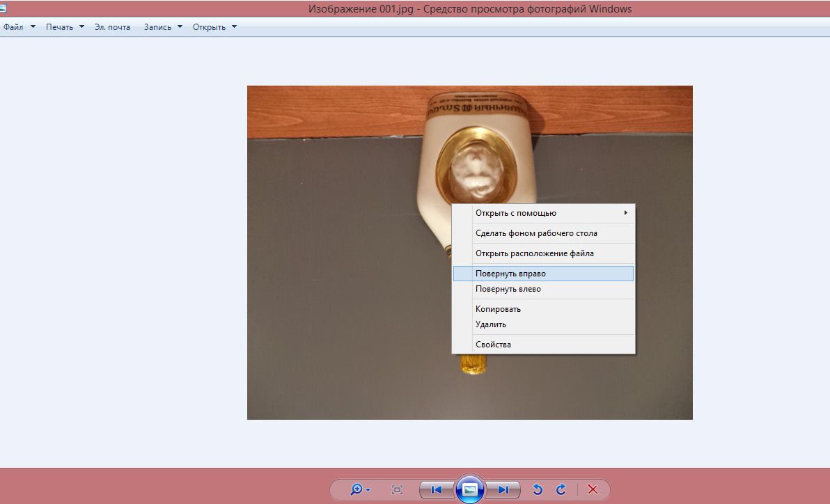The width and height of the screenshot is (830, 504).
Task: Start the slideshow with center button
Action: pos(470,489)
